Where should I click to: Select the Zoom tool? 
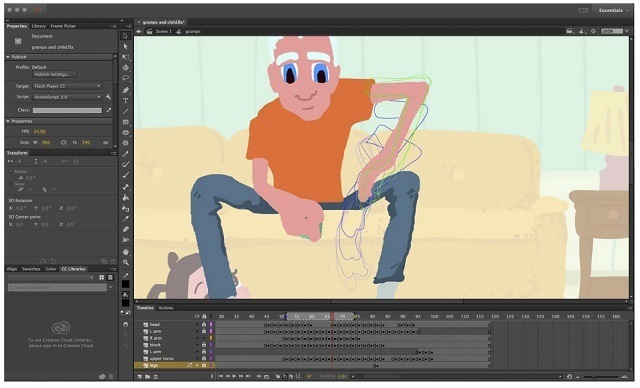click(126, 263)
